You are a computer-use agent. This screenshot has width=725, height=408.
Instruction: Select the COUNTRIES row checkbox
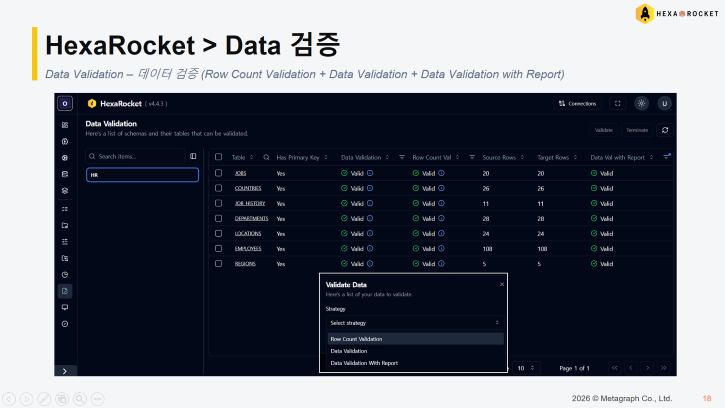coord(218,188)
